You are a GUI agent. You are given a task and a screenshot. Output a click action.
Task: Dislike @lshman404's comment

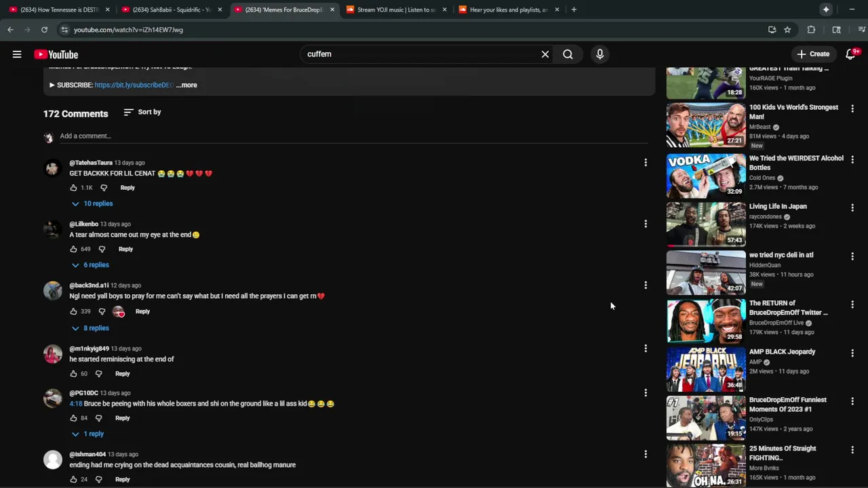coord(98,479)
